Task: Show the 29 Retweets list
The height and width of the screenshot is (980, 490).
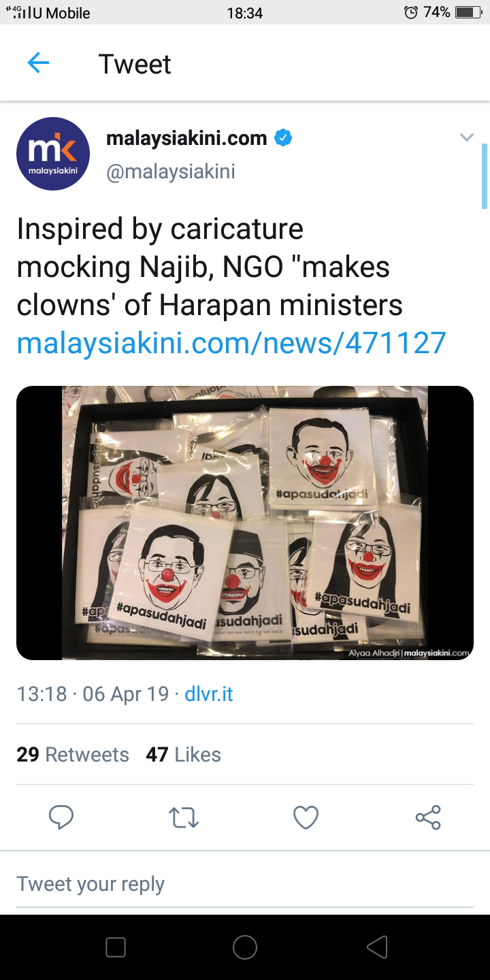Action: pyautogui.click(x=73, y=755)
